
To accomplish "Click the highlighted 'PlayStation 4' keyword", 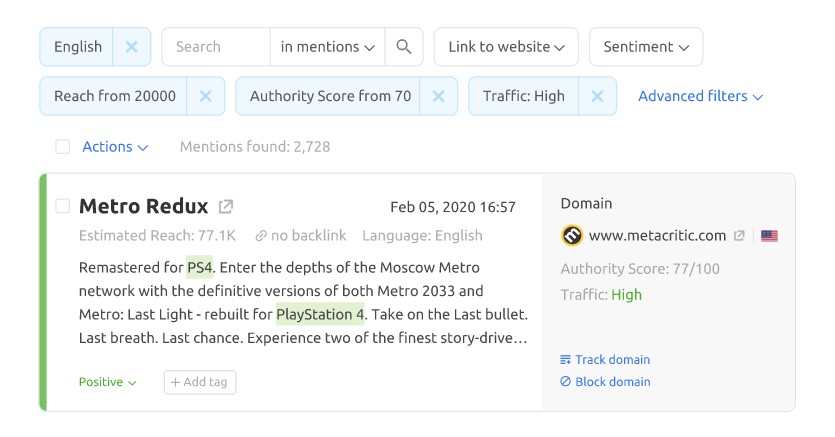I will (320, 315).
